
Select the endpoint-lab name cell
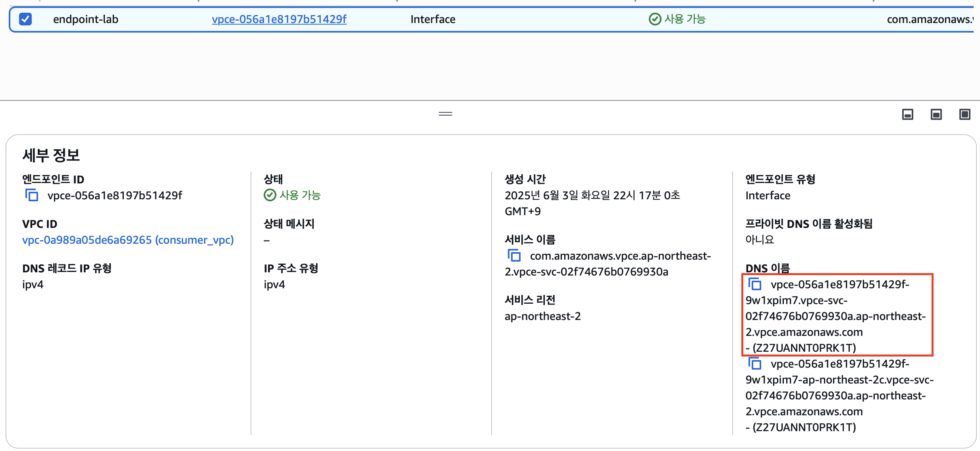click(x=86, y=19)
